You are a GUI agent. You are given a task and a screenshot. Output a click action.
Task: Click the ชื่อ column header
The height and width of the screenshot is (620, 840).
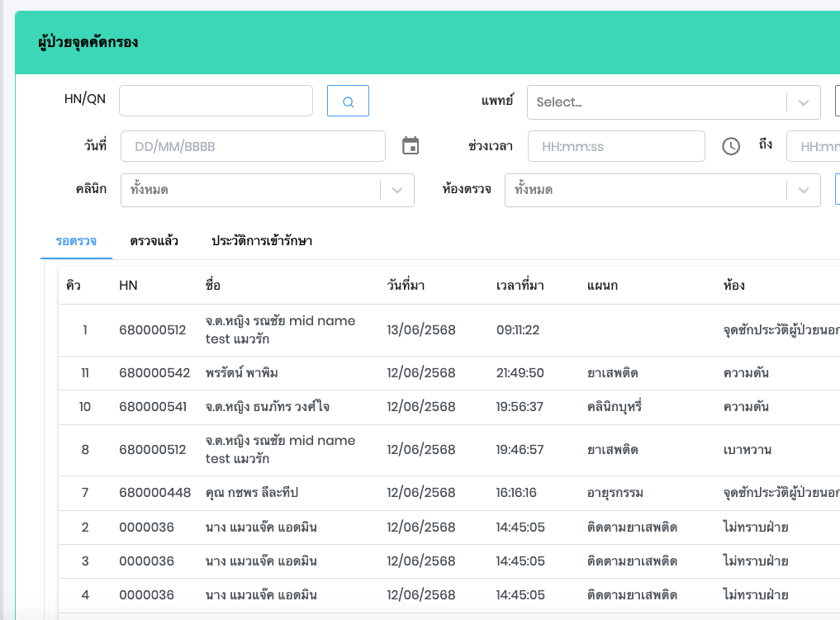(x=213, y=286)
